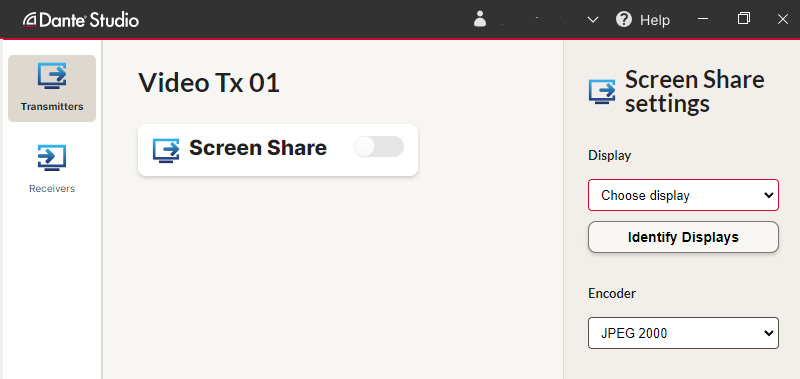The image size is (800, 379).
Task: Expand the user account dropdown chevron
Action: (592, 20)
